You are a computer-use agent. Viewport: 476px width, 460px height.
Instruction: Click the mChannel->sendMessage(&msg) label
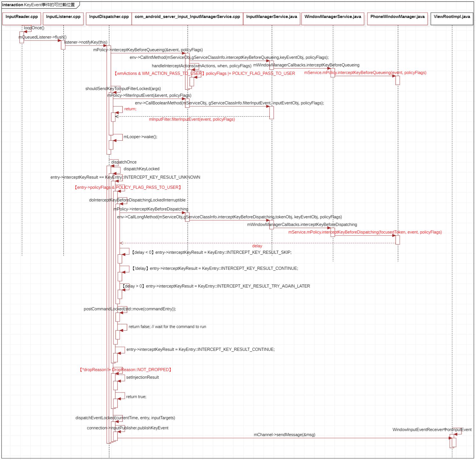tap(285, 435)
